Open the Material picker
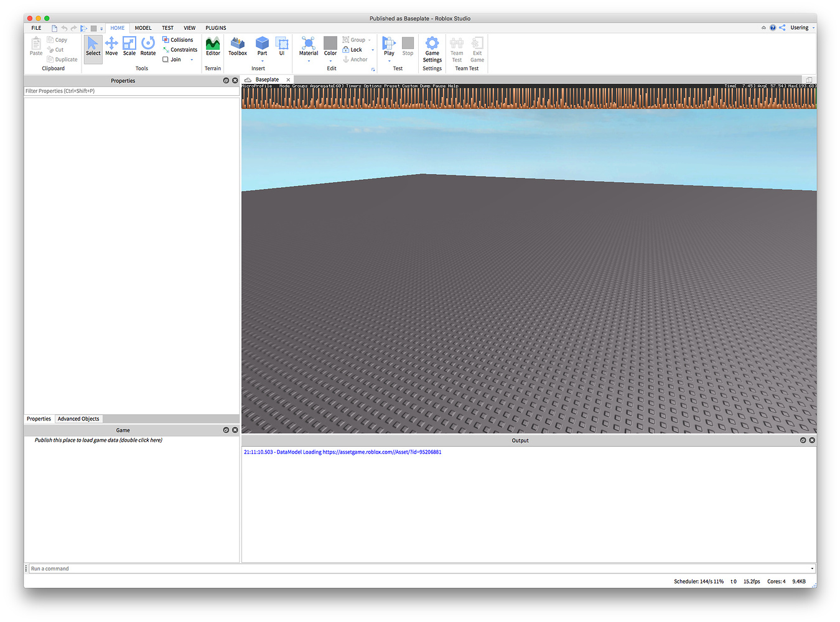 point(309,45)
